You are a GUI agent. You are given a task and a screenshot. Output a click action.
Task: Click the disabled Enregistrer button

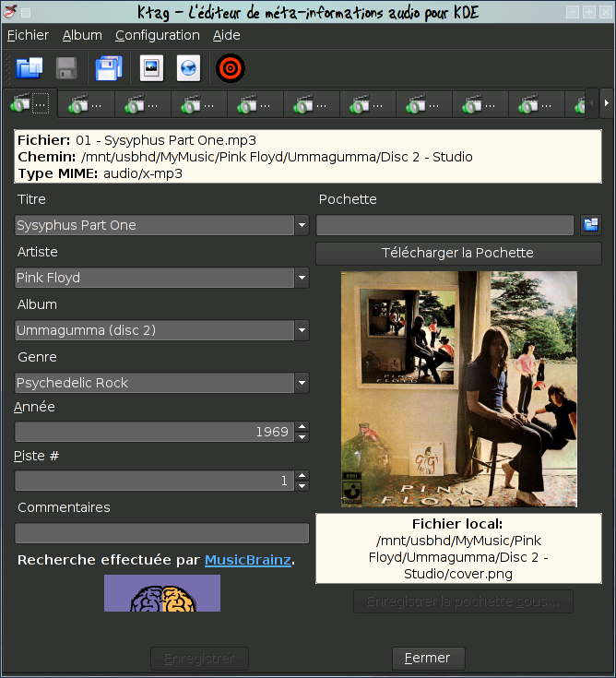coord(199,659)
